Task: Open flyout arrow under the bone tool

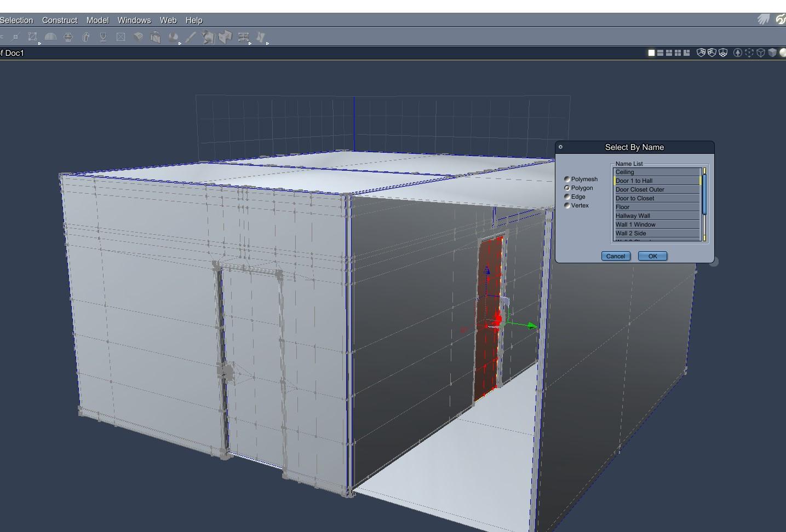Action: 267,43
